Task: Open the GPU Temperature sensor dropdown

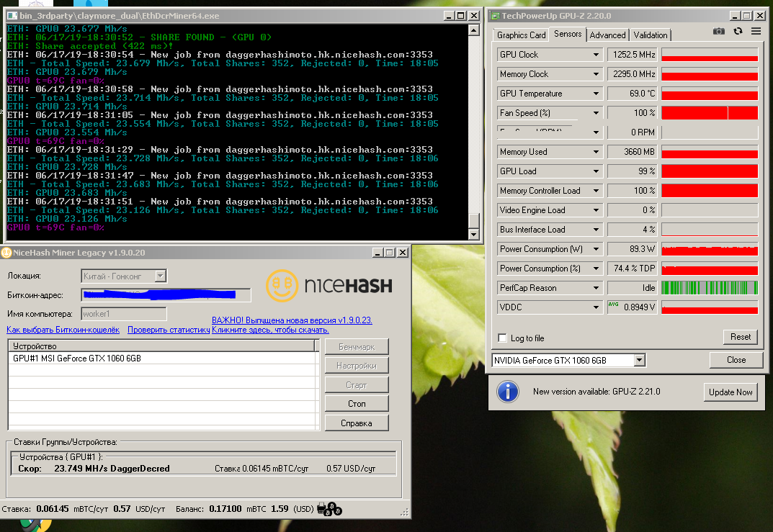Action: [x=596, y=94]
